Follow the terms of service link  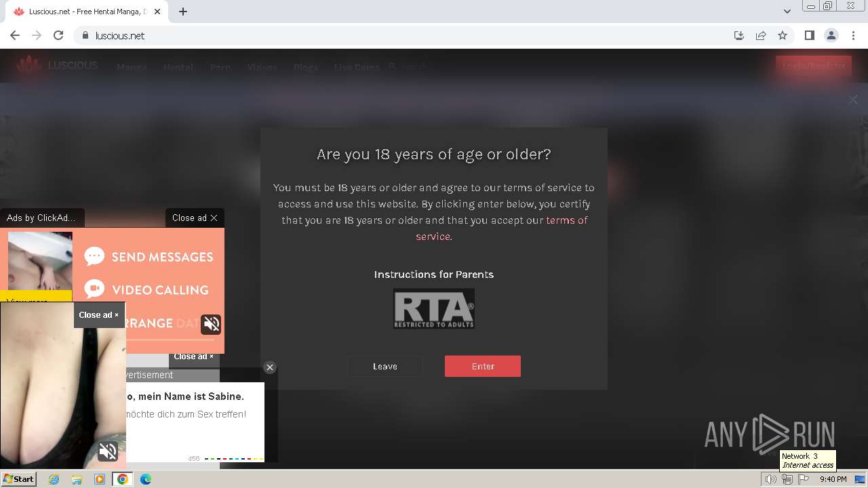click(502, 228)
